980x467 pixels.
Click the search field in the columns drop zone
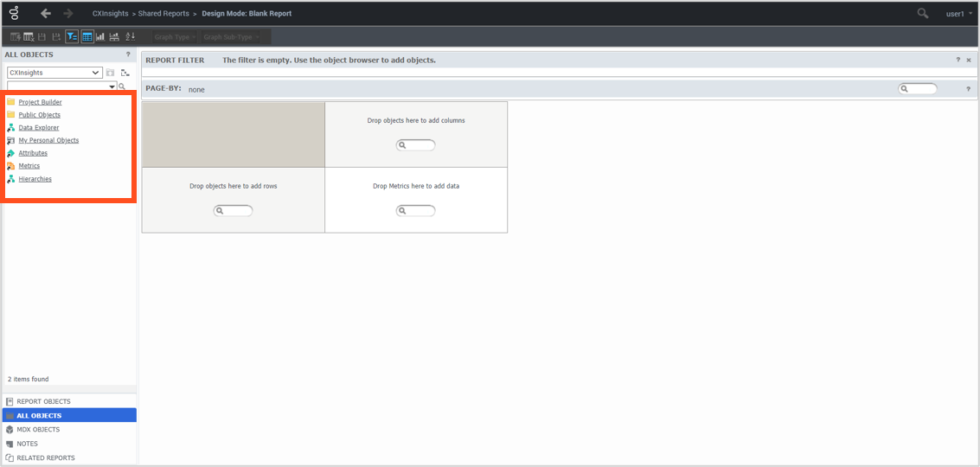[x=416, y=145]
